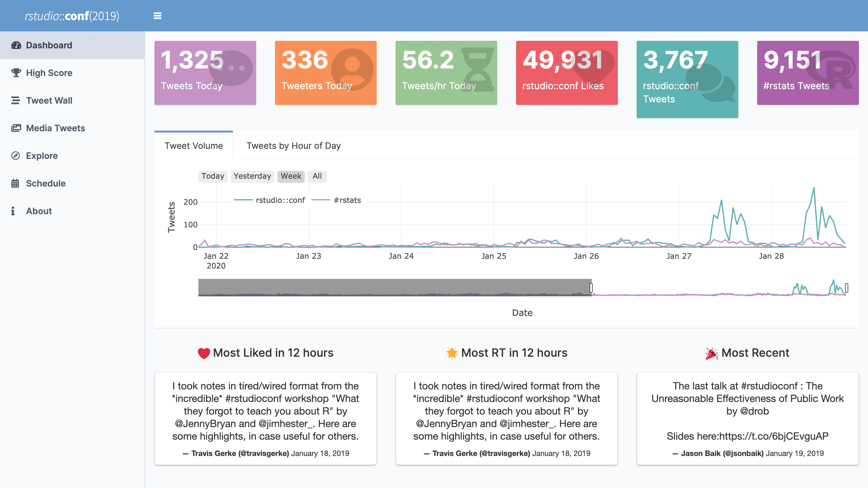Click the star emoji by Most RT
Screen dimensions: 868x488
(452, 353)
